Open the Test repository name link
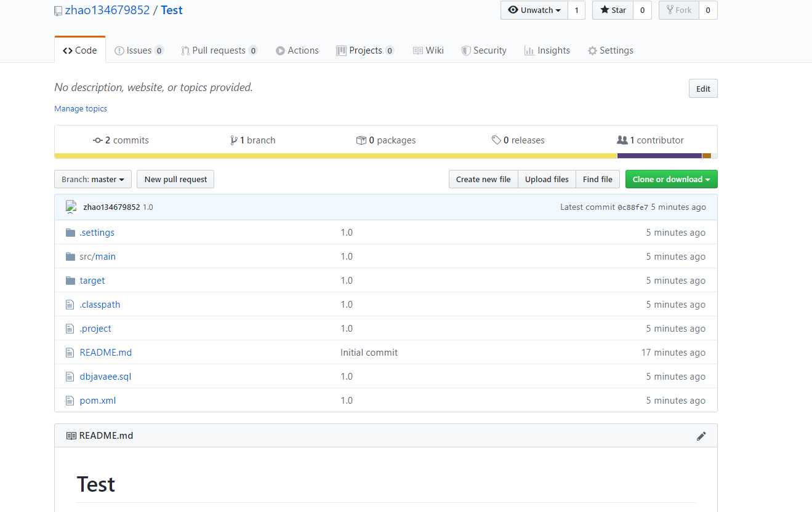 172,10
